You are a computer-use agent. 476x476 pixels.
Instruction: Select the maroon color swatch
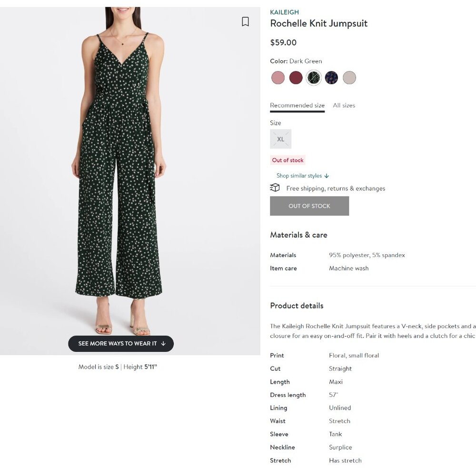click(x=296, y=77)
